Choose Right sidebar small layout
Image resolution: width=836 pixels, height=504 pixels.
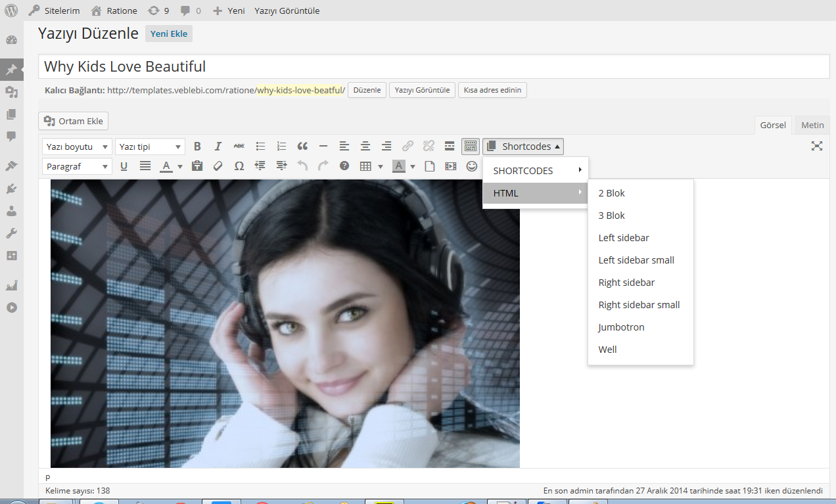click(x=641, y=305)
